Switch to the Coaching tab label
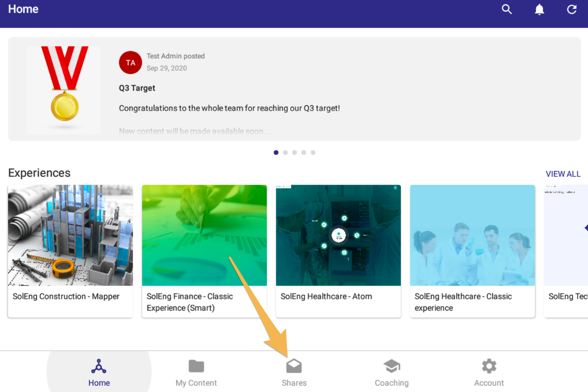This screenshot has width=588, height=392. point(392,383)
